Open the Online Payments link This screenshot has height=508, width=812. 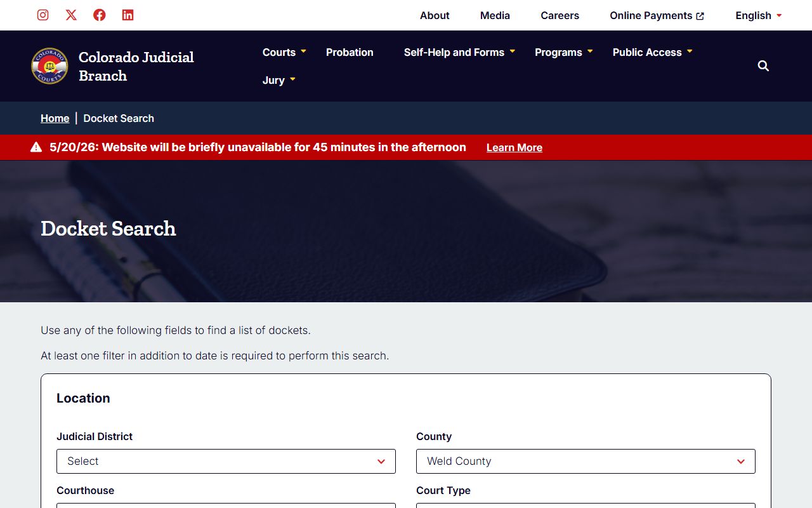click(x=657, y=15)
